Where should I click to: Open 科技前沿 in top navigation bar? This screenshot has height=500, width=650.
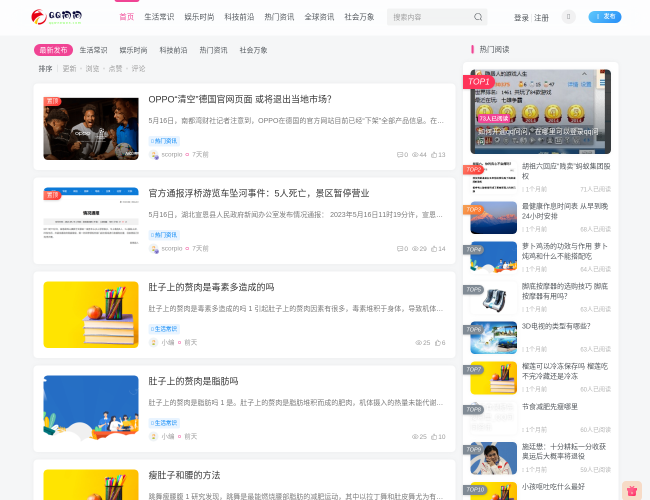(239, 17)
